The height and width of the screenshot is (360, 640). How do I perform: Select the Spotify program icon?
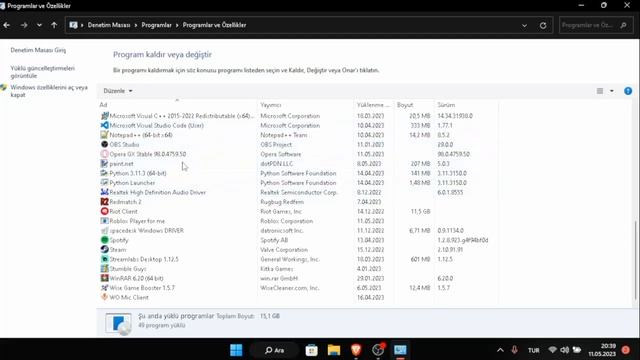[x=104, y=240]
